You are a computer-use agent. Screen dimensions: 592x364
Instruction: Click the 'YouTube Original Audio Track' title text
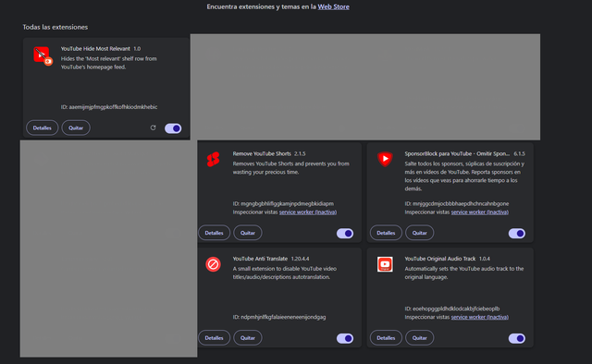[x=440, y=259]
